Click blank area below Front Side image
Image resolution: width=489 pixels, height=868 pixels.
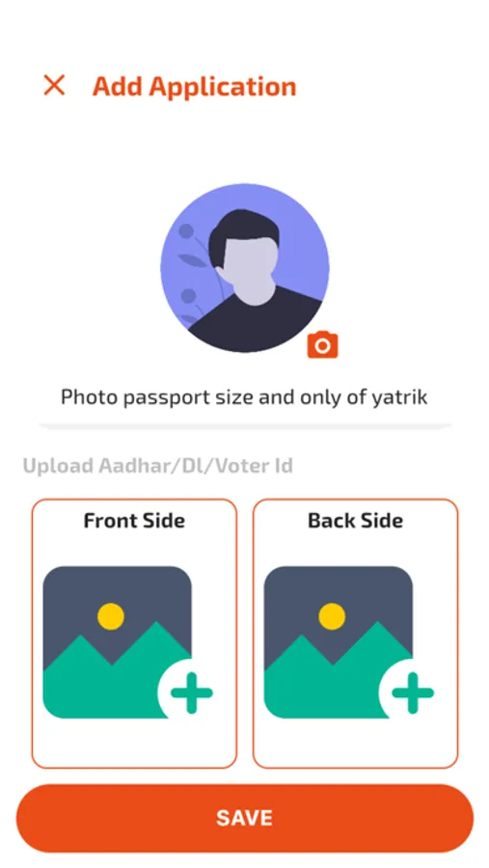134,743
